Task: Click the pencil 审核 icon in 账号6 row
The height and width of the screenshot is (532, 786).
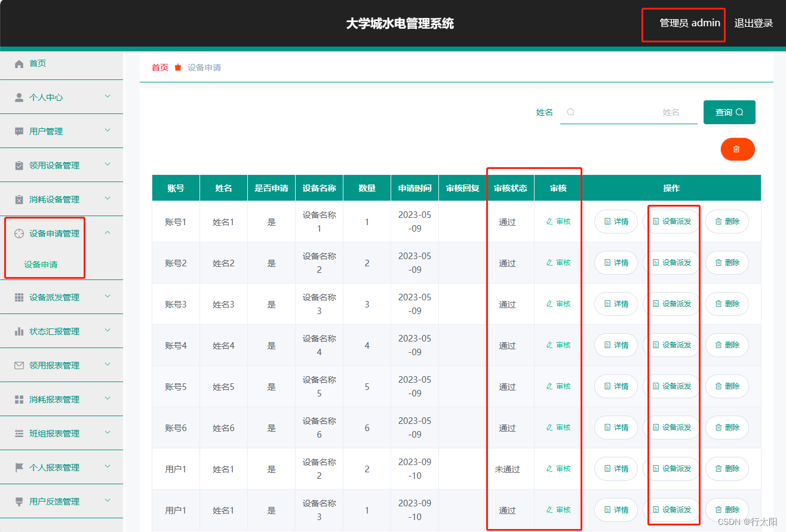Action: pyautogui.click(x=549, y=428)
